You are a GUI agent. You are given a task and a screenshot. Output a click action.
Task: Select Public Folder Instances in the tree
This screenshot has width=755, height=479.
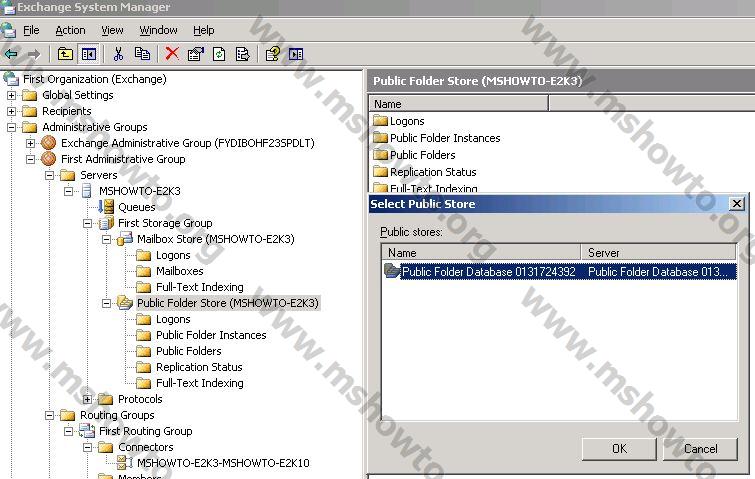[211, 335]
